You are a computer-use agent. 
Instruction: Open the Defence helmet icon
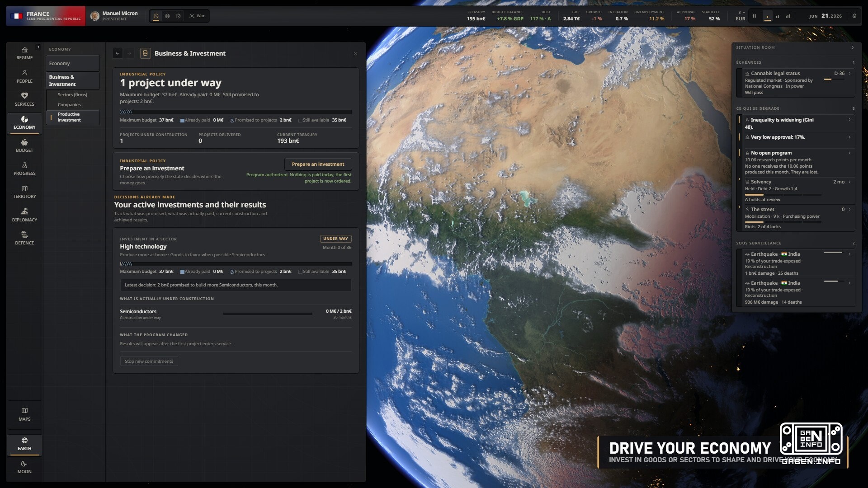[24, 235]
